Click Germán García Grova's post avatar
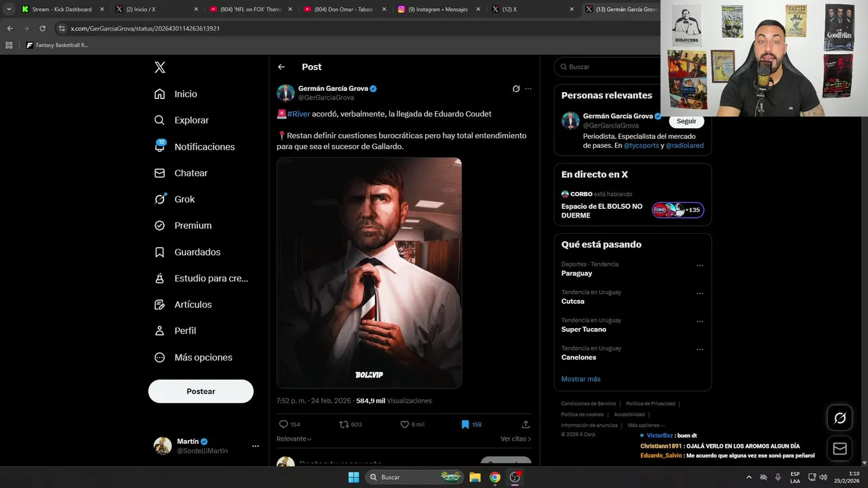 click(285, 93)
